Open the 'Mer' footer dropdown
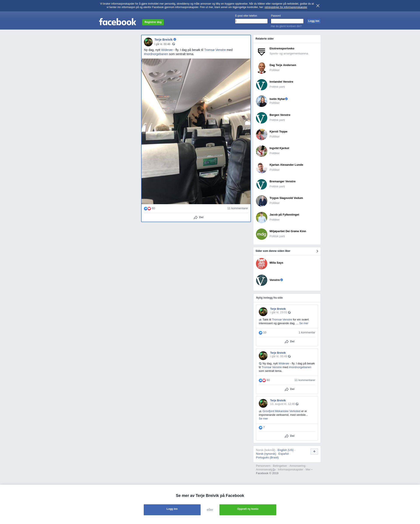The width and height of the screenshot is (420, 524). 309,470
